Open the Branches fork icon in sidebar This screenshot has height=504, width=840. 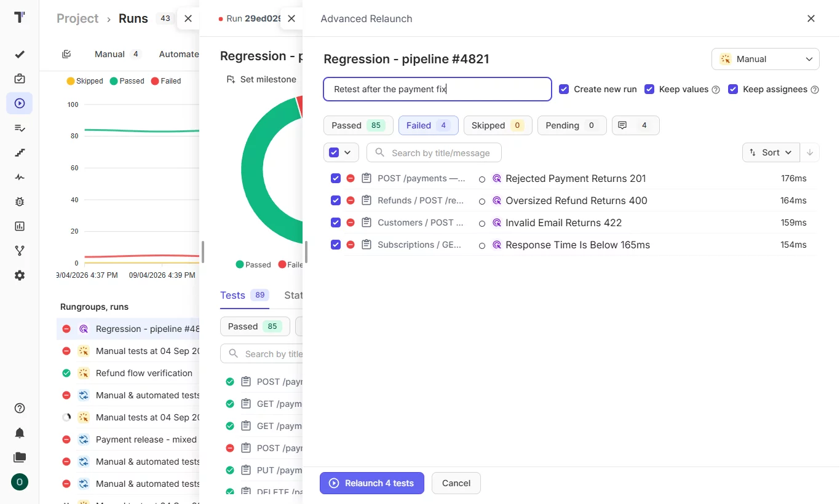point(20,251)
